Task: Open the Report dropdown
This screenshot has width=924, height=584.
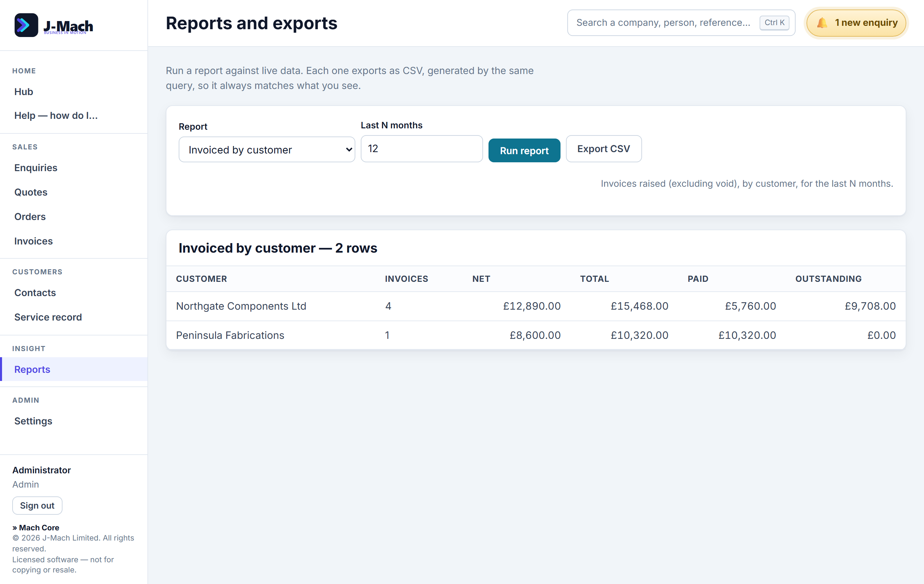Action: coord(267,149)
